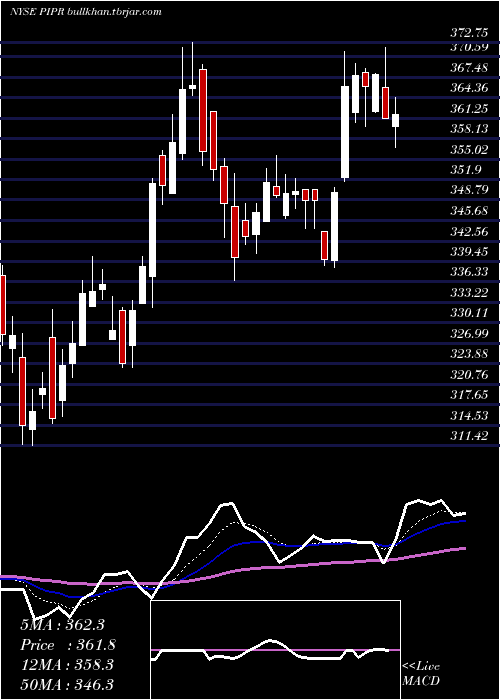The width and height of the screenshot is (500, 700).
Task: Click the 311.42 lowest price label
Action: click(469, 436)
